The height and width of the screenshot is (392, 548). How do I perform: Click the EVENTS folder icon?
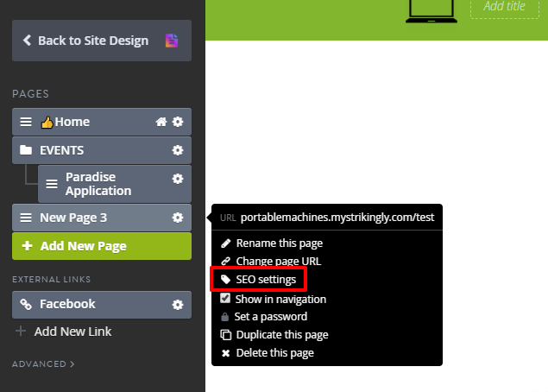point(26,150)
